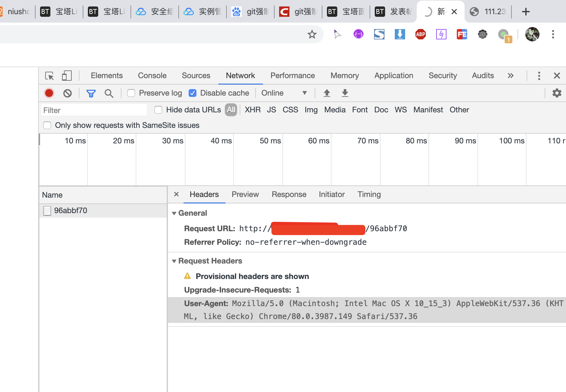The width and height of the screenshot is (566, 392).
Task: Open the Application tab
Action: 394,76
